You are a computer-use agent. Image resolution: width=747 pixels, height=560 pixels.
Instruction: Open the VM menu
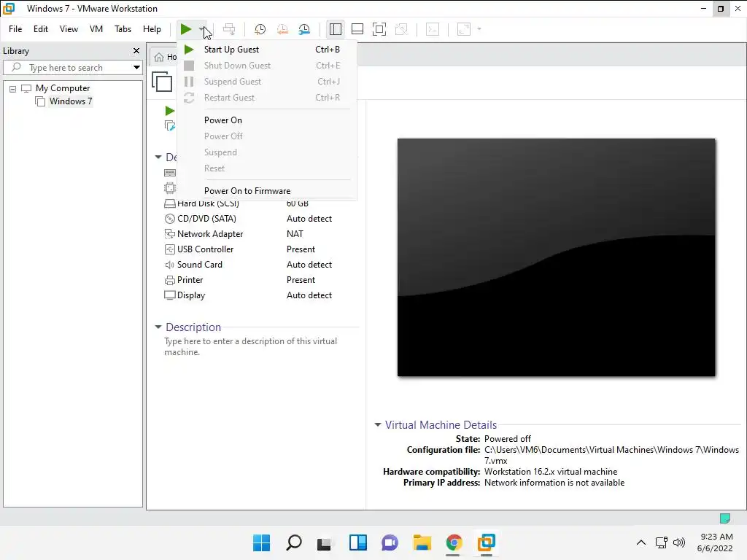point(96,29)
